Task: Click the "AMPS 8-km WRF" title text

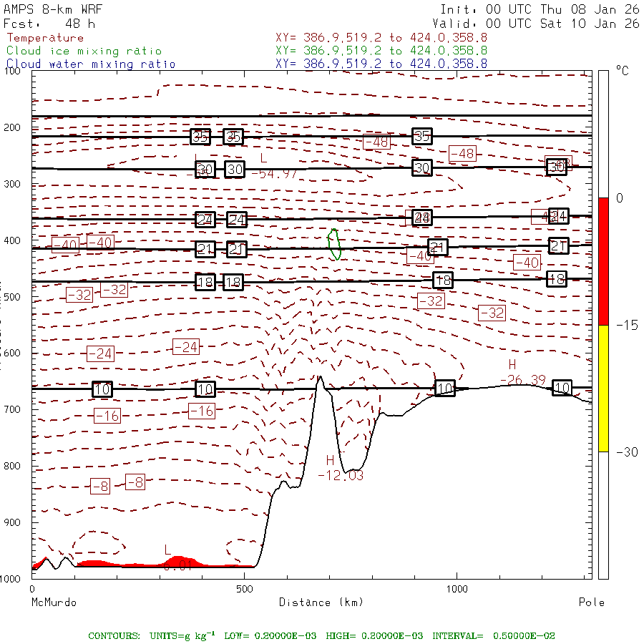Action: point(53,9)
